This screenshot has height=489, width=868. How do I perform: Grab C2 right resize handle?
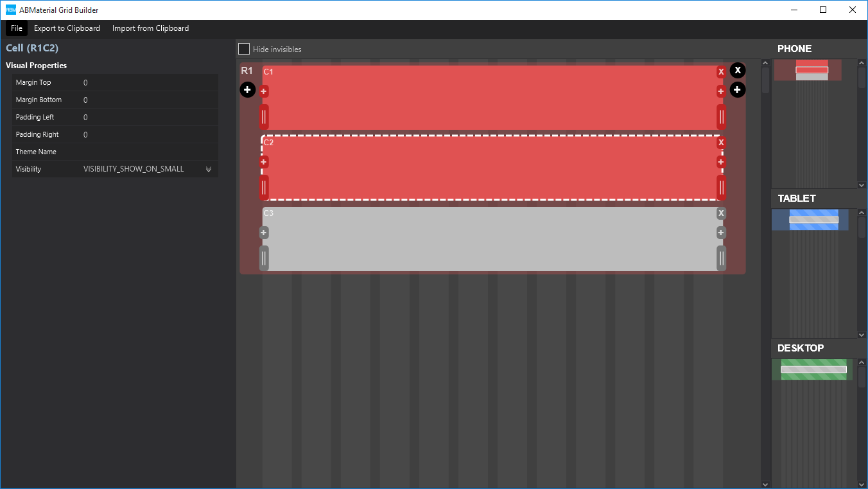click(722, 187)
